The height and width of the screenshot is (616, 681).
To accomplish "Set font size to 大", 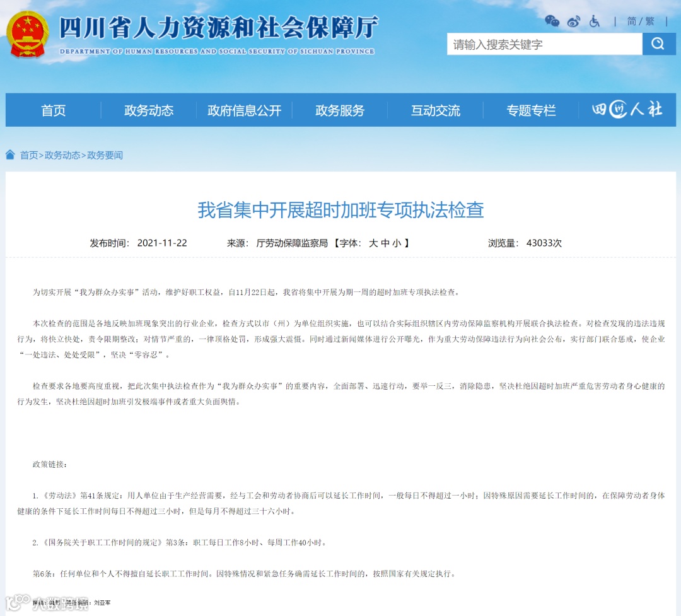I will [373, 243].
